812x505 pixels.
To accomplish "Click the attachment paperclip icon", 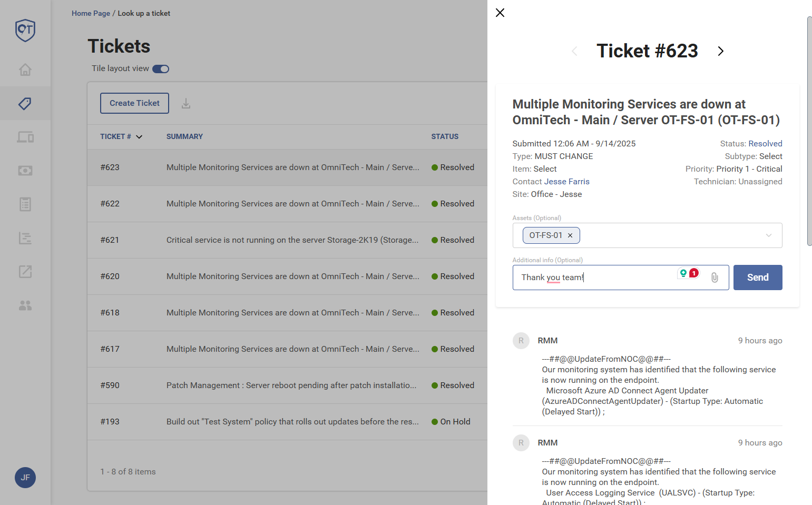I will pyautogui.click(x=715, y=278).
